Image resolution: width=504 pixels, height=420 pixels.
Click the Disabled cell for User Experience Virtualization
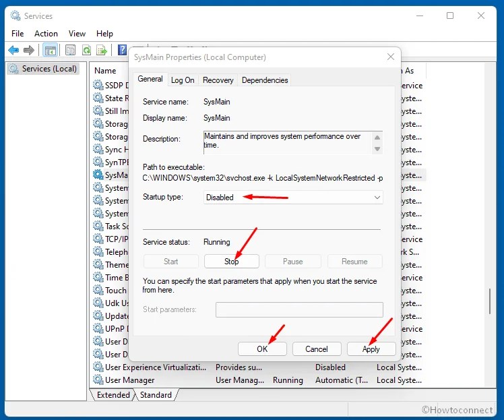click(330, 367)
